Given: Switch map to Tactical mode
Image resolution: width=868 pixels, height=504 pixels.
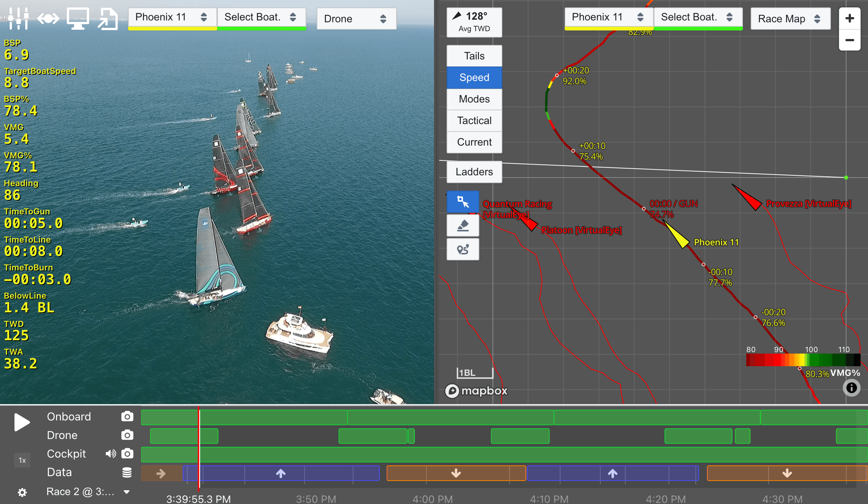Looking at the screenshot, I should coord(474,120).
